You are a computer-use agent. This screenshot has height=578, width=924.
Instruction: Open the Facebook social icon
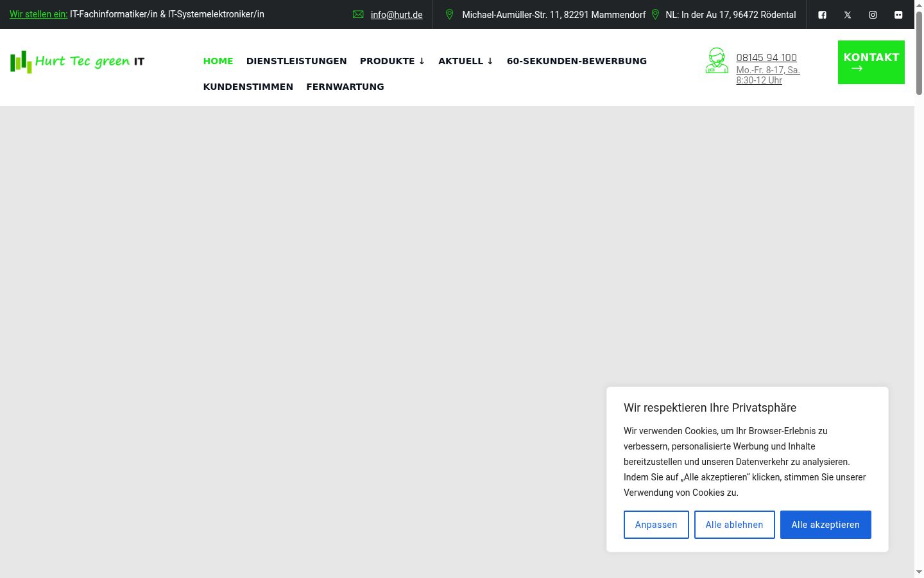pyautogui.click(x=822, y=15)
